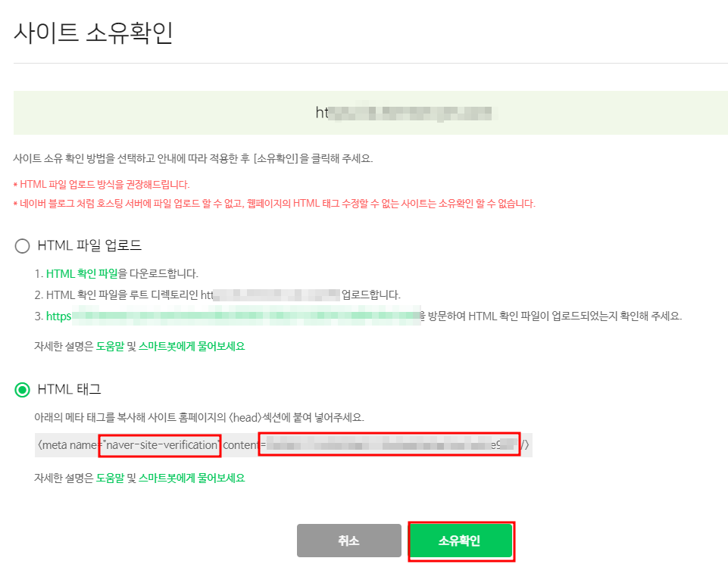The width and height of the screenshot is (728, 586).
Task: Select the HTML 태그 radio button
Action: click(22, 390)
